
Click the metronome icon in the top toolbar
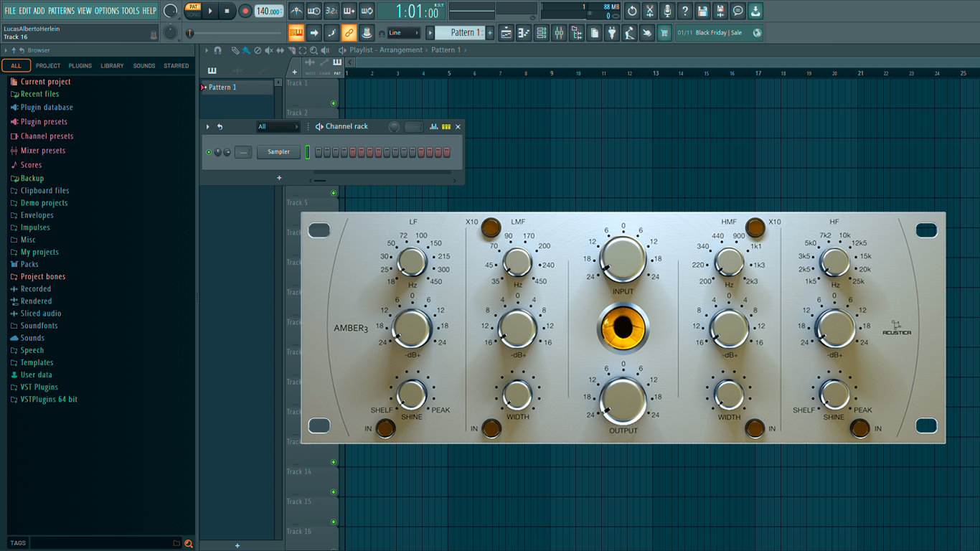[296, 11]
